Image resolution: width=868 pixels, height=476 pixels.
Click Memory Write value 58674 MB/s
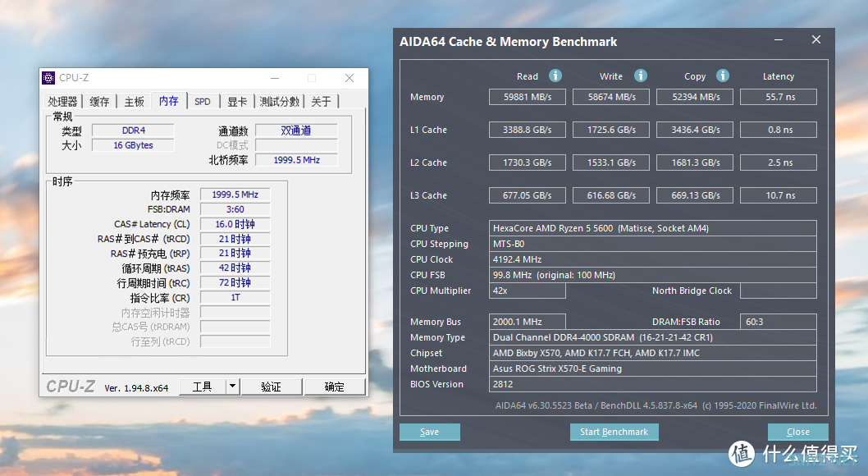click(x=611, y=97)
